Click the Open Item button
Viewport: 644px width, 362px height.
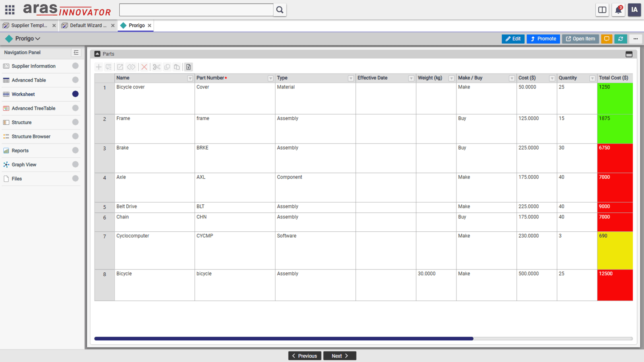[x=580, y=39]
